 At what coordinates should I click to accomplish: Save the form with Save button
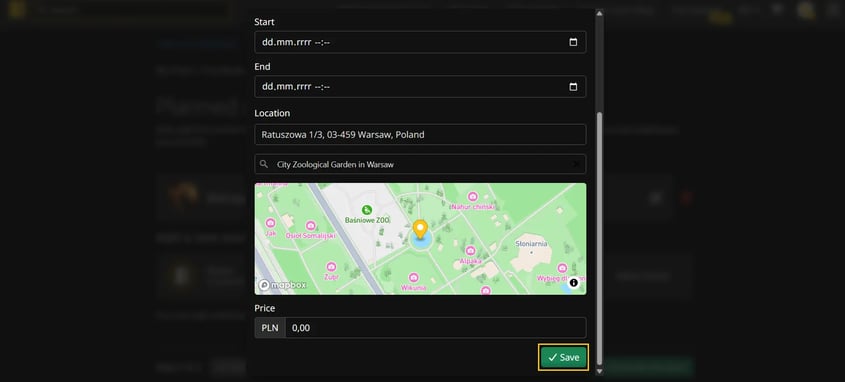click(x=564, y=357)
